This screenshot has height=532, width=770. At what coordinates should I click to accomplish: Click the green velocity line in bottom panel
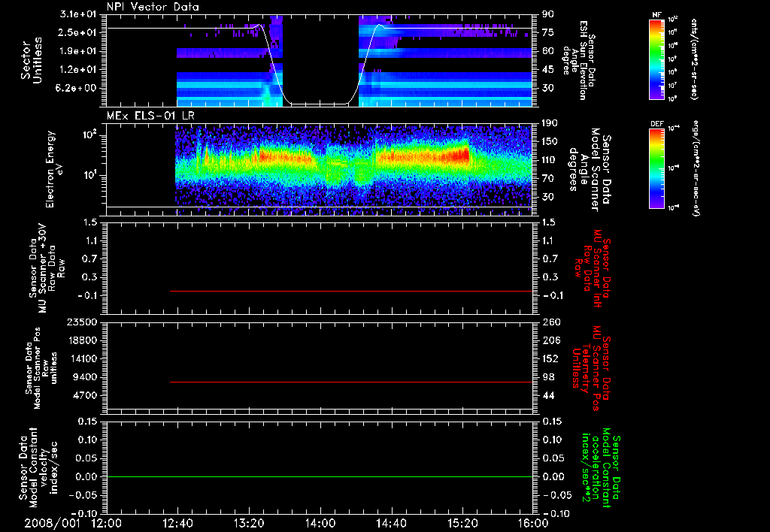[320, 476]
